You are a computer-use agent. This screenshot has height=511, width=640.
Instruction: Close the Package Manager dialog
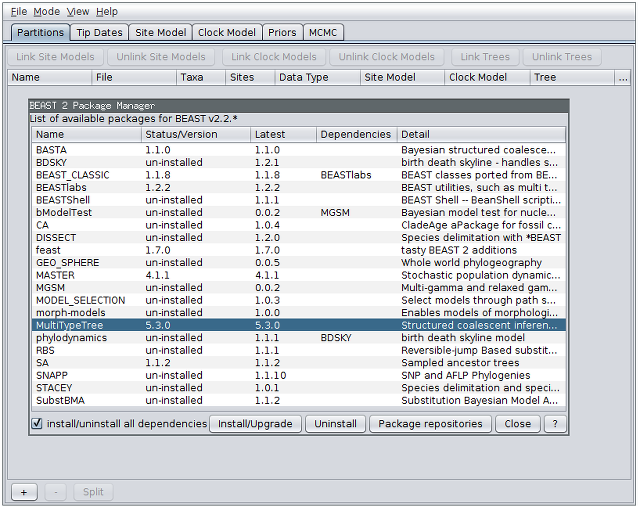coord(518,424)
